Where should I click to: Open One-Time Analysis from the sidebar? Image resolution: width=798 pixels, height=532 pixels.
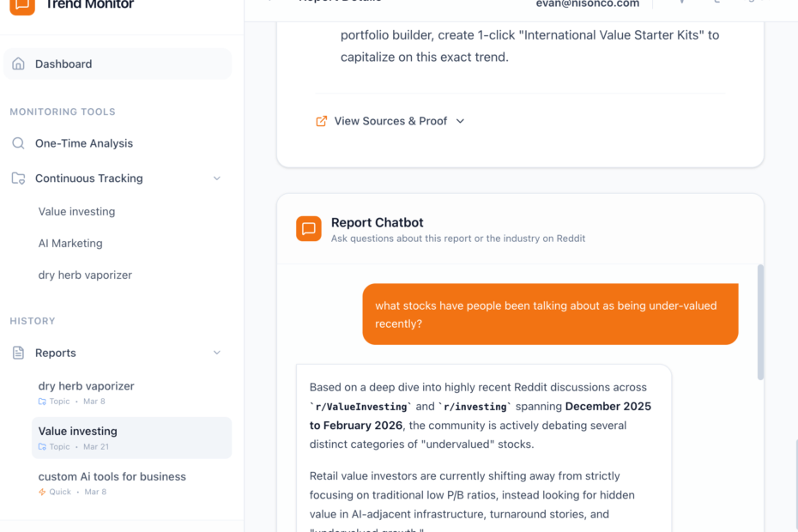[x=84, y=143]
